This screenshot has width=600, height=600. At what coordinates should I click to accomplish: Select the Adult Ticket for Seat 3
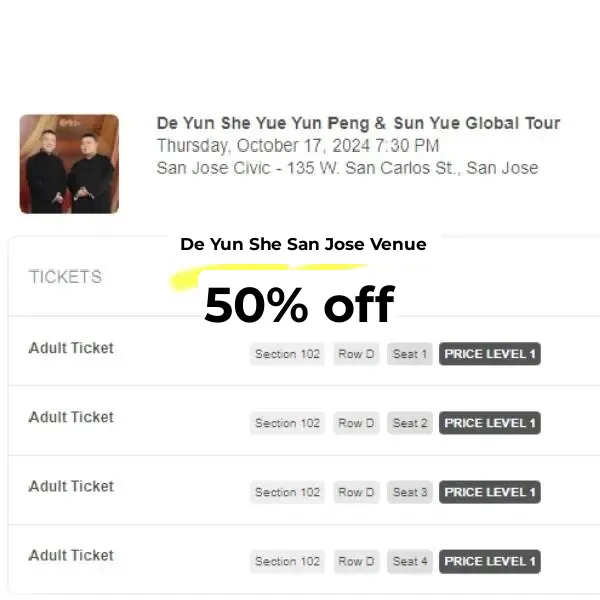(71, 486)
